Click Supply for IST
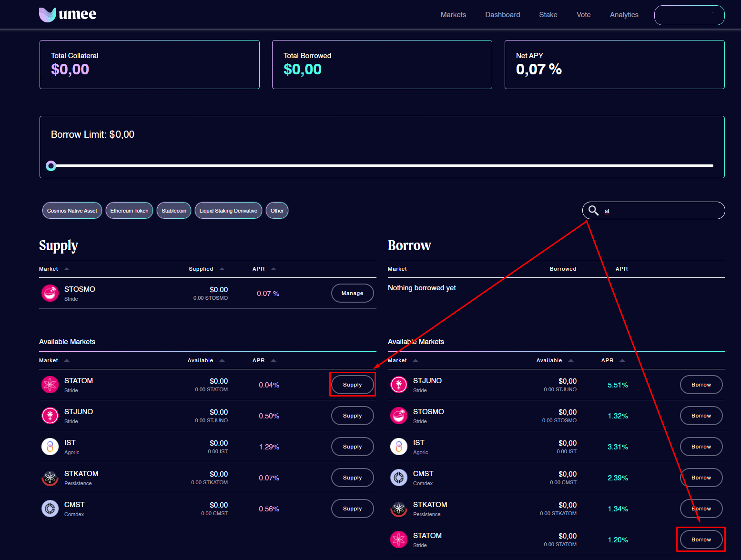The height and width of the screenshot is (560, 741). tap(353, 447)
